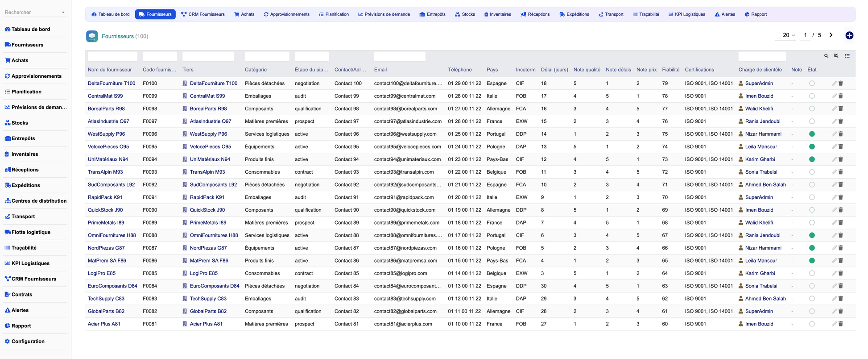This screenshot has width=868, height=359.
Task: Open Flotte logistique in sidebar
Action: (x=28, y=232)
